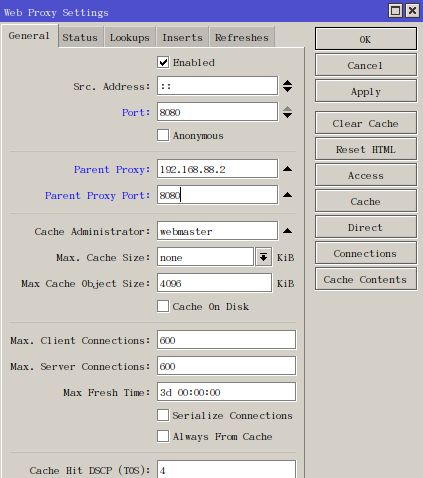
Task: Click Max. Cache Size value field
Action: [x=205, y=257]
